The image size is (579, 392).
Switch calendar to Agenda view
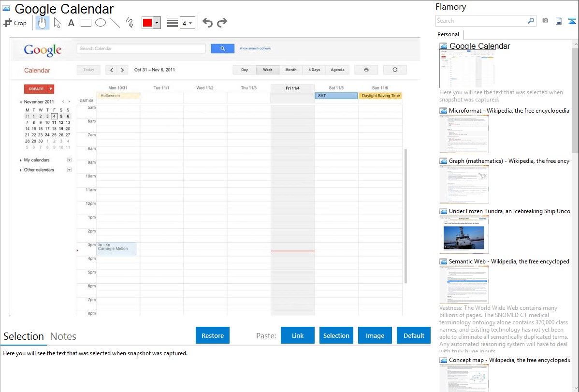pos(337,70)
